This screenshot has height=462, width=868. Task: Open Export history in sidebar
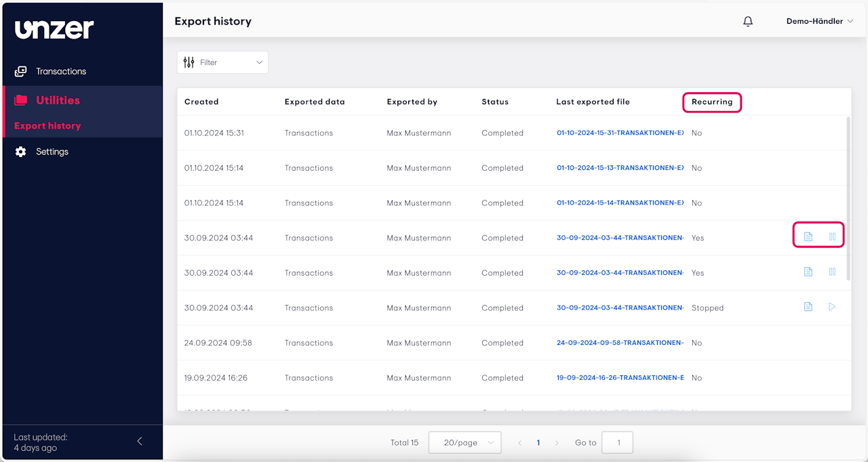click(x=47, y=126)
